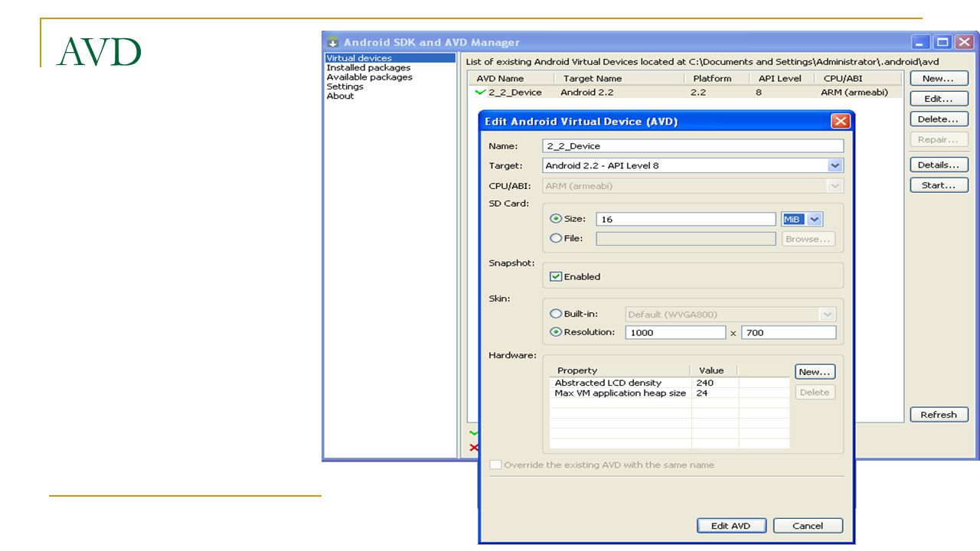980x551 pixels.
Task: Click the Name field containing 2_2_Device
Action: click(693, 146)
